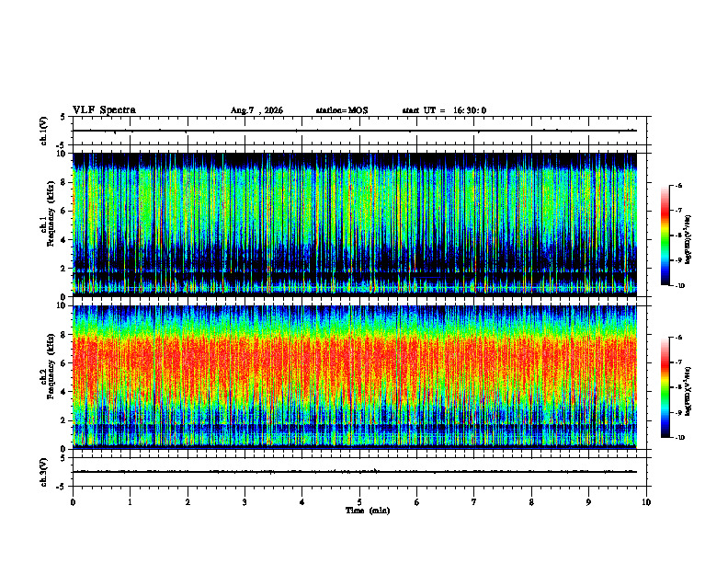Click time axis tick label "9"

coord(588,502)
